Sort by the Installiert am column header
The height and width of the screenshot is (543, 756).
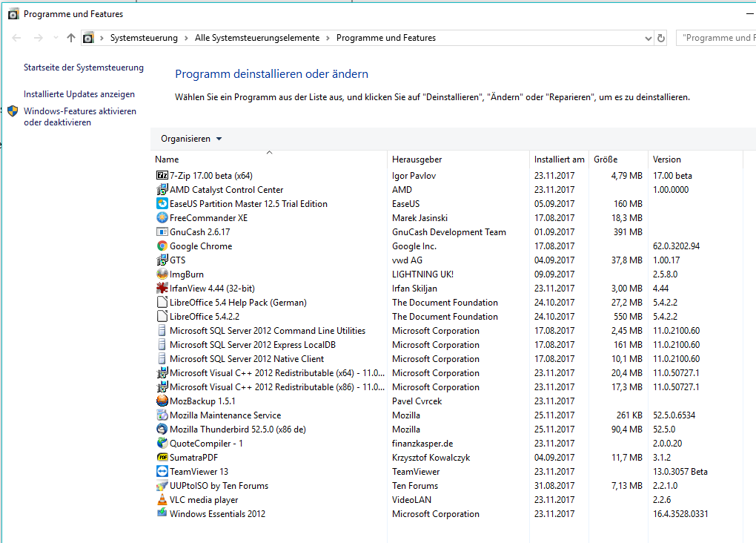tap(559, 159)
